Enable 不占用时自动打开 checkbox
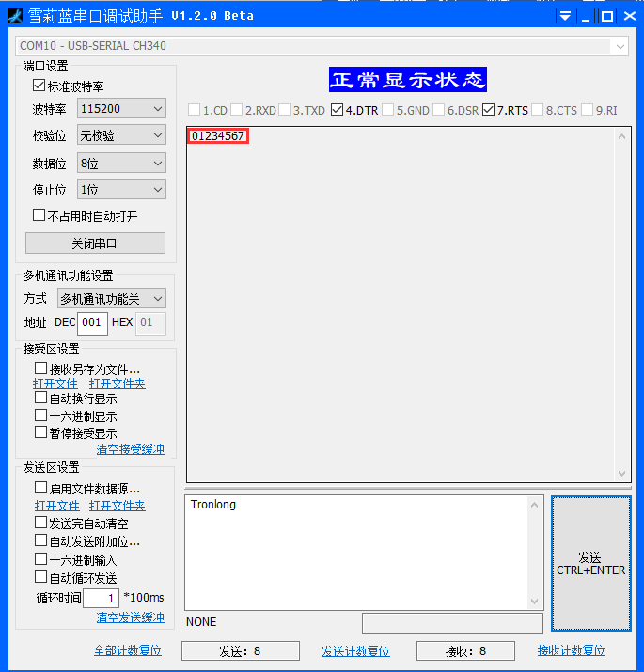The image size is (644, 672). coord(39,214)
